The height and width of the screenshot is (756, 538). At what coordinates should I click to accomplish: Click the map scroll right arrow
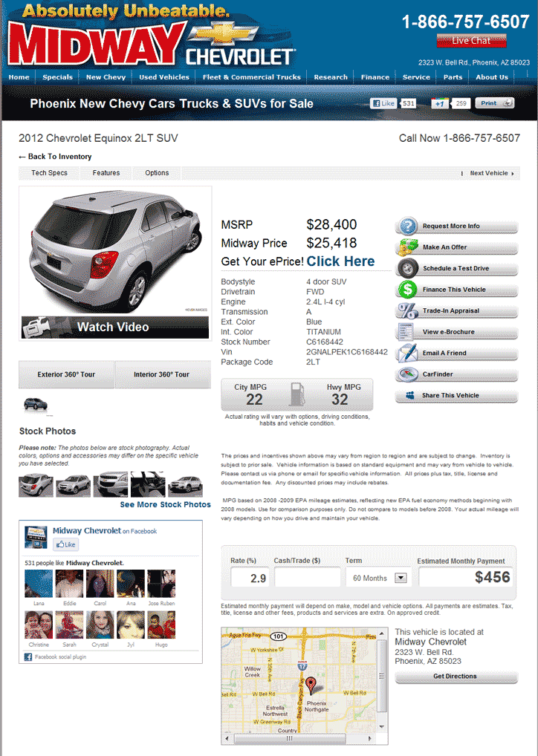[369, 738]
